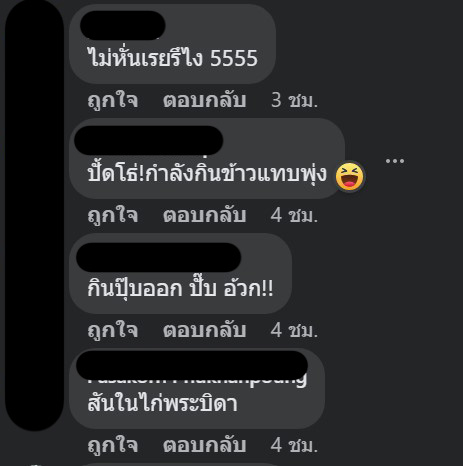The height and width of the screenshot is (466, 463).
Task: Click ถูกใจ under the ปั๊ดโธ่ กำลังกินข้าว comment
Action: click(113, 215)
